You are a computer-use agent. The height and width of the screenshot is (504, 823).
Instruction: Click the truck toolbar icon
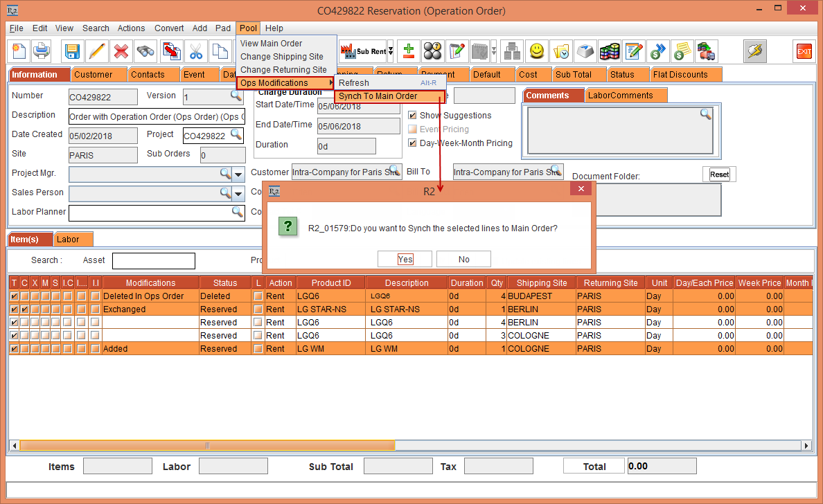[x=707, y=51]
